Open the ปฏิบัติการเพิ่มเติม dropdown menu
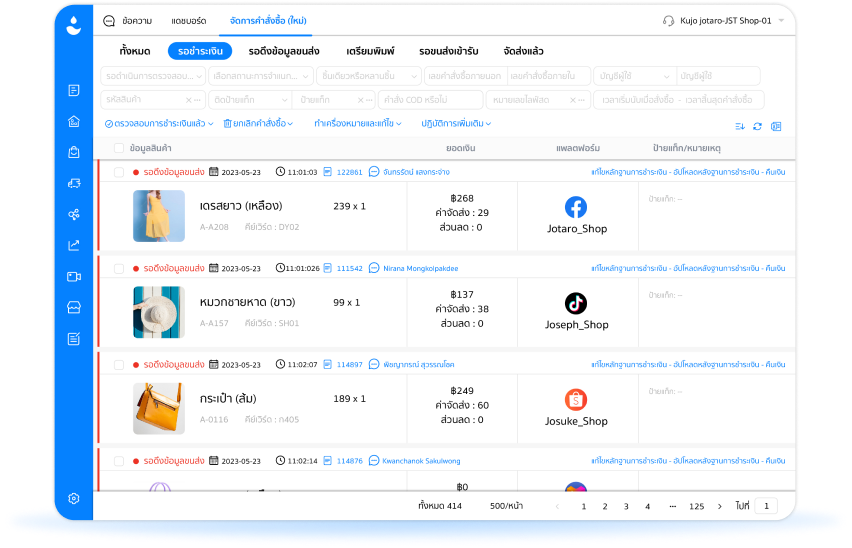 click(x=456, y=124)
